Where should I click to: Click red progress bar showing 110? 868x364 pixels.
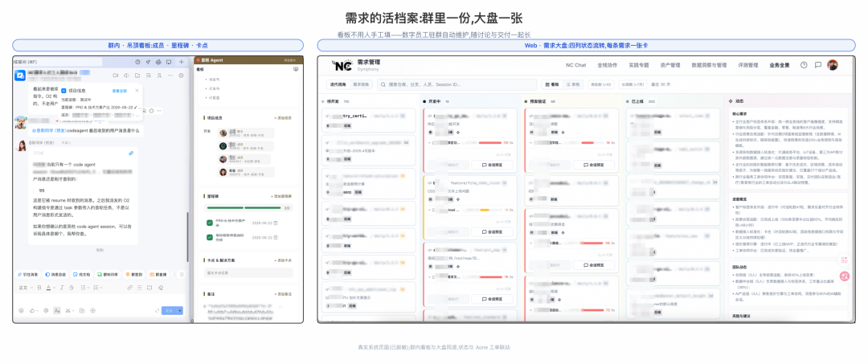pyautogui.click(x=490, y=143)
